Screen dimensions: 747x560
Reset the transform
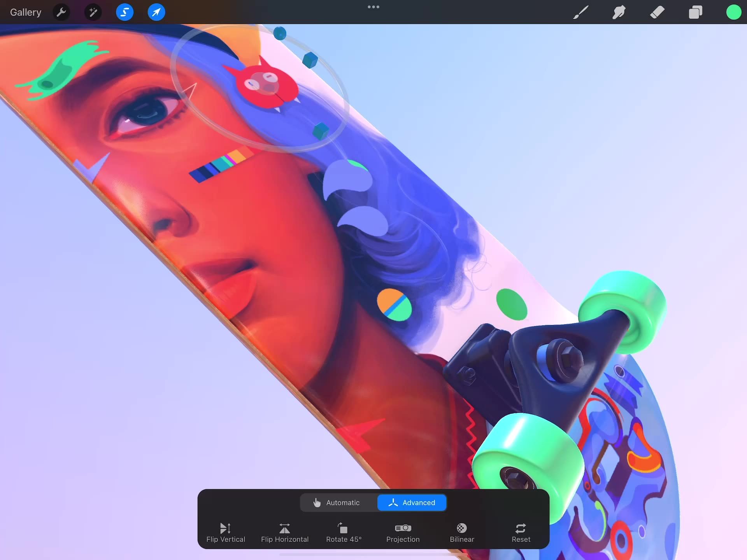521,533
